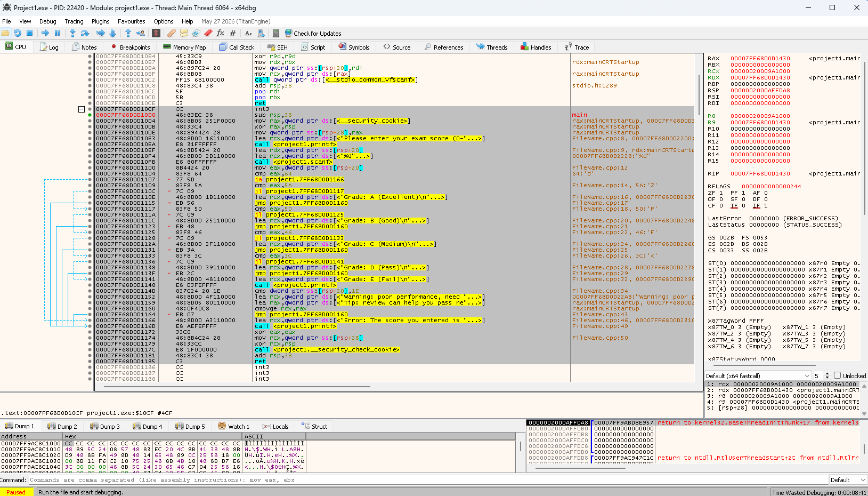Image resolution: width=868 pixels, height=496 pixels.
Task: Open the Bookmarks red icon
Action: (x=208, y=33)
